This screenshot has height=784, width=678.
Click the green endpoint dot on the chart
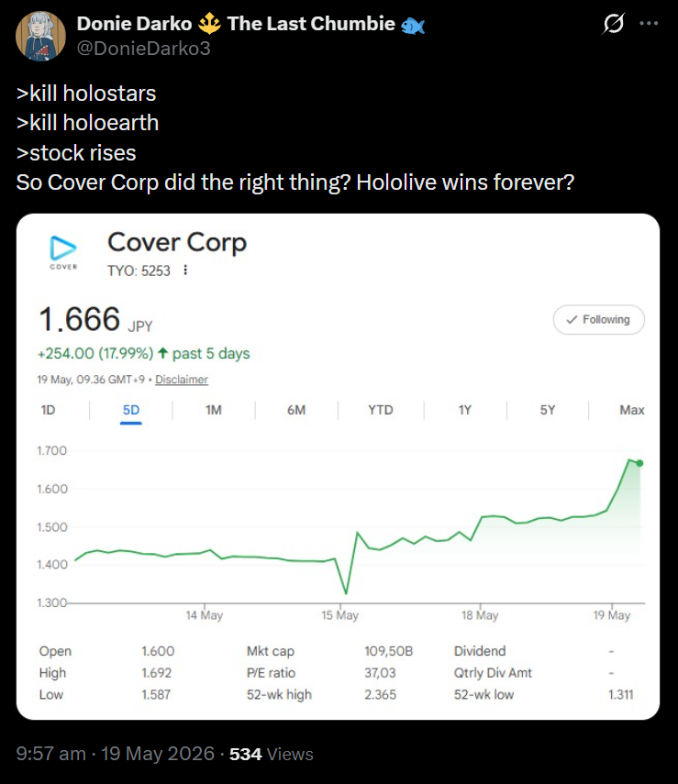tap(639, 463)
